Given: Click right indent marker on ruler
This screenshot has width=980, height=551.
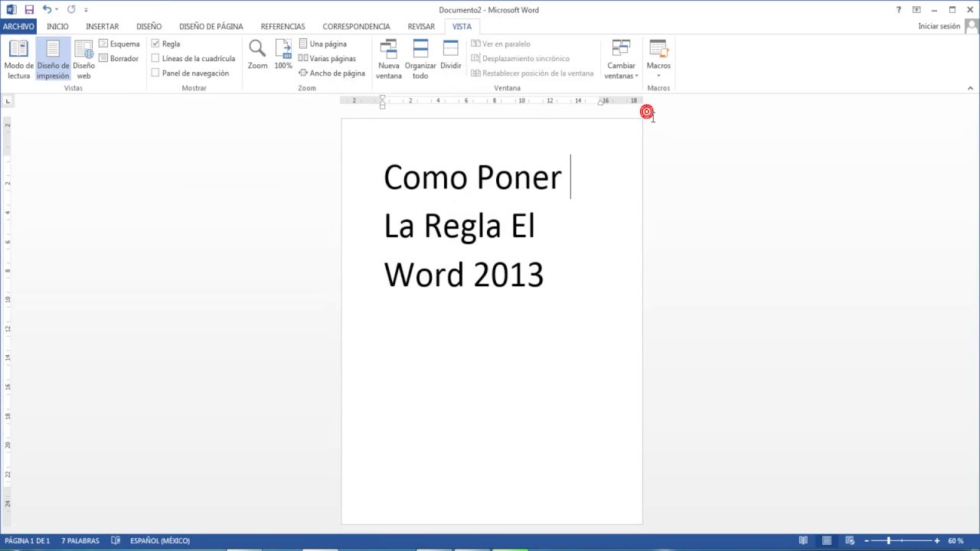Looking at the screenshot, I should 600,102.
